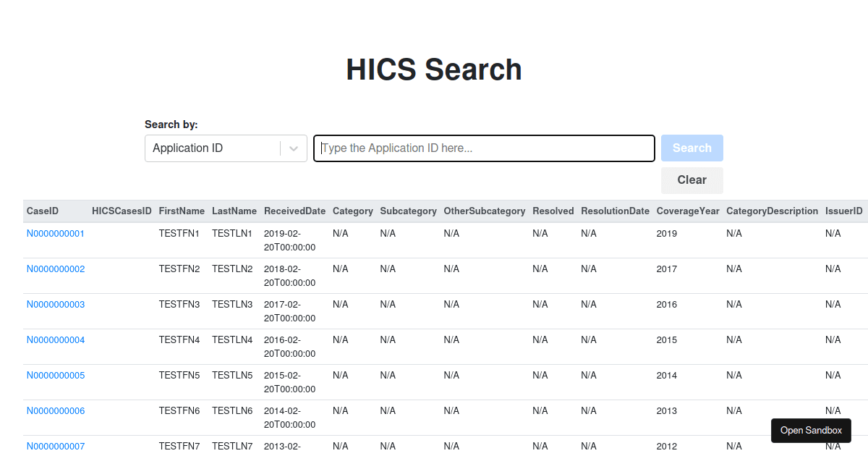Click the FirstName column header
868x456 pixels.
(x=182, y=211)
